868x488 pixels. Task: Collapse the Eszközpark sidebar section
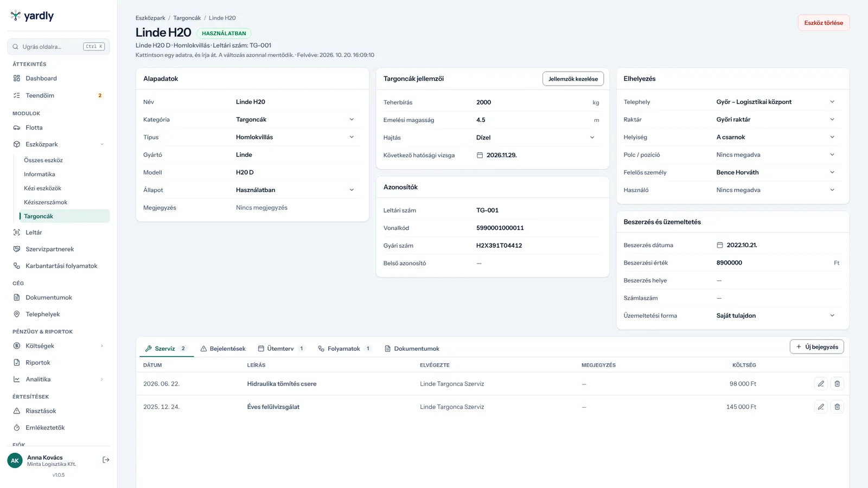[x=102, y=144]
